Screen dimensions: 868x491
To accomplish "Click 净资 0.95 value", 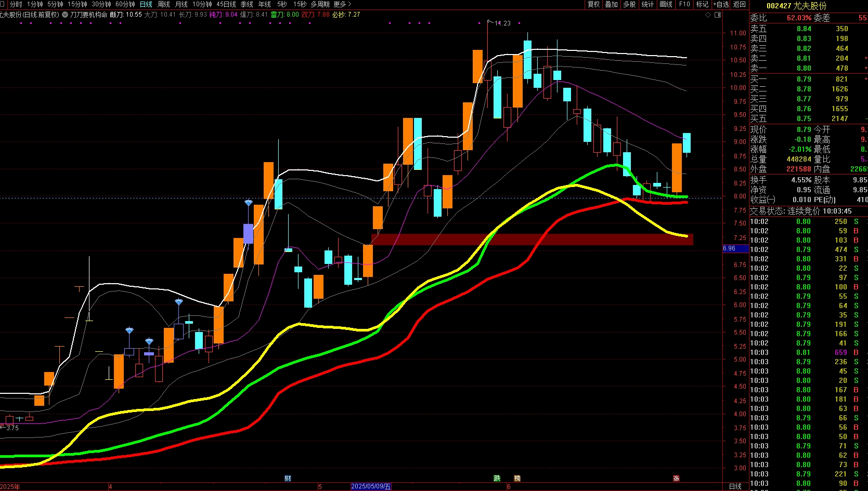I will point(804,190).
